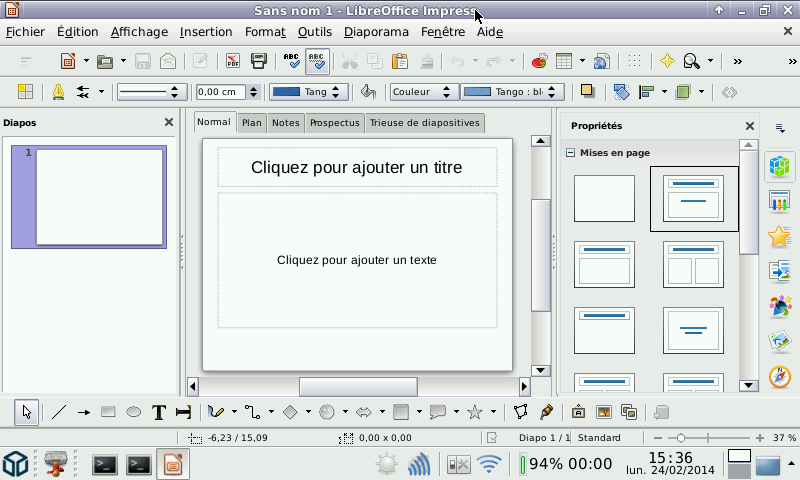
Task: Select the Ellipse tool
Action: tap(133, 412)
